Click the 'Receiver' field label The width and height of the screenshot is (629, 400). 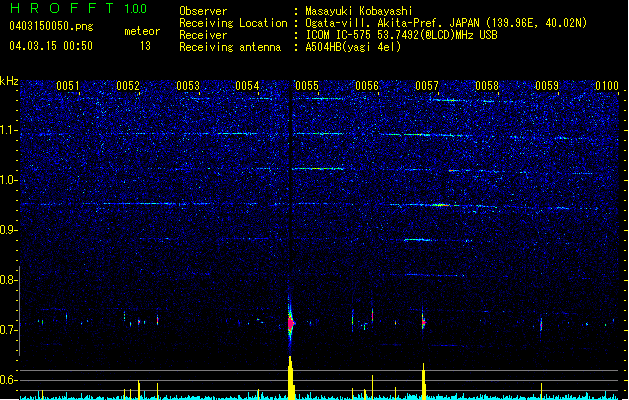click(x=203, y=35)
